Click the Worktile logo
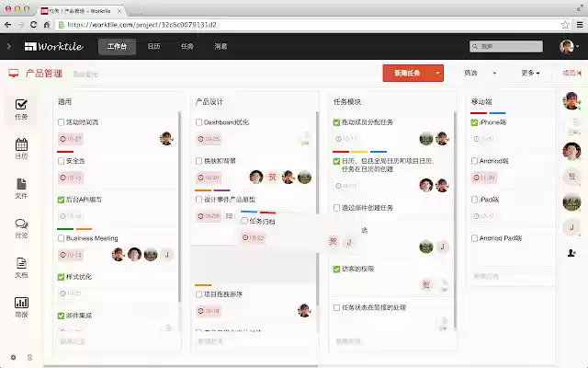 coord(54,46)
